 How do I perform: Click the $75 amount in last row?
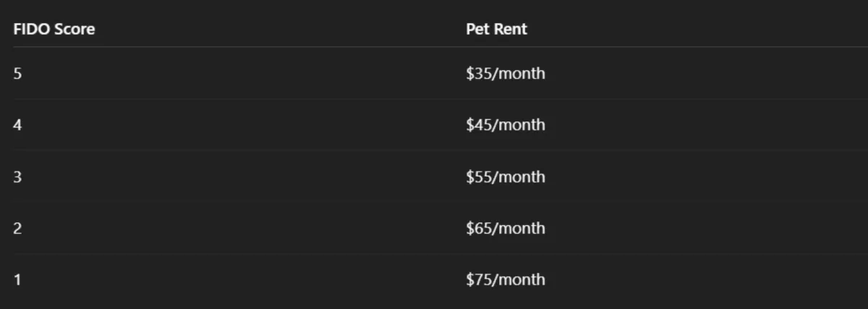point(478,279)
